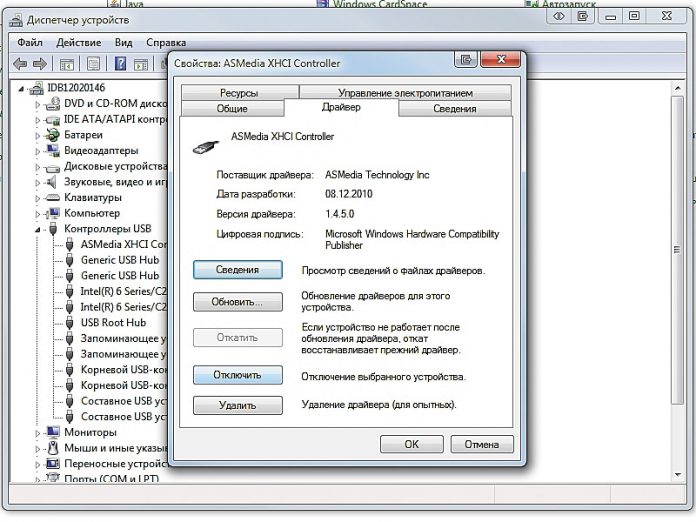Expand the DVD и CD-ROM node

pos(39,104)
